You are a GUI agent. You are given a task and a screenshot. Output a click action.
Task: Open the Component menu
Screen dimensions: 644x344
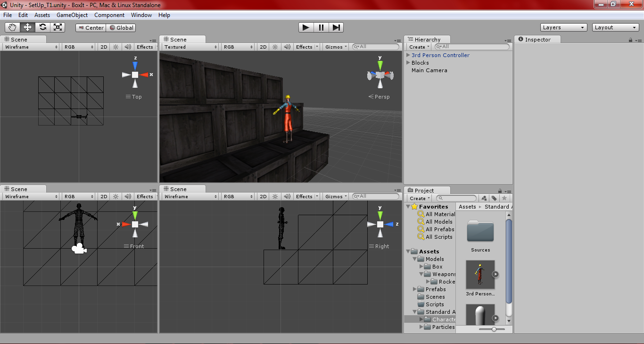coord(109,15)
